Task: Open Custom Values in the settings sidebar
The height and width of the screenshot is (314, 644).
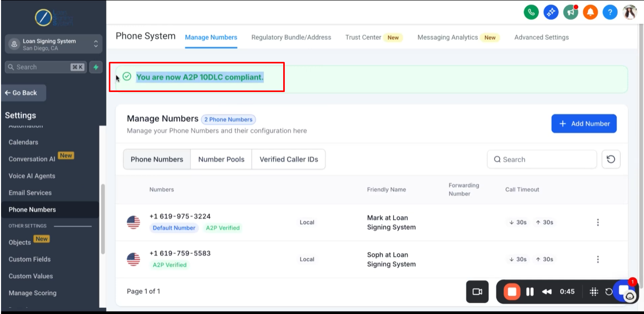Action: coord(31,276)
